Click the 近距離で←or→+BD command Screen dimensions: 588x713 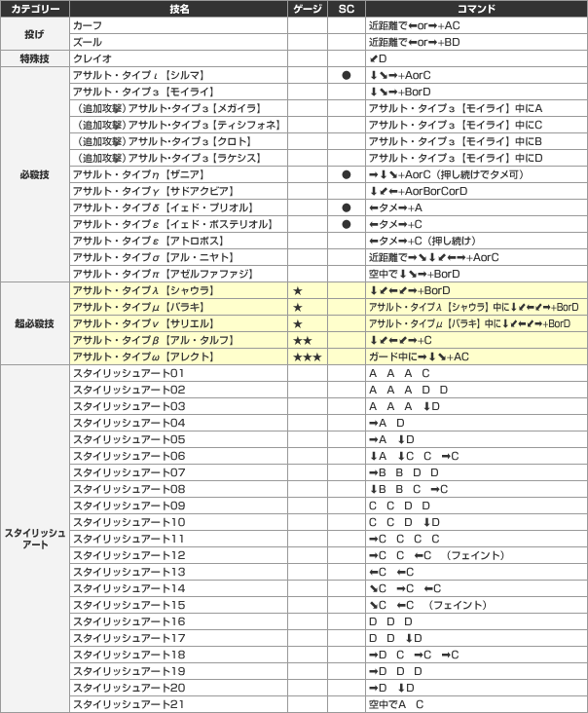(x=415, y=42)
